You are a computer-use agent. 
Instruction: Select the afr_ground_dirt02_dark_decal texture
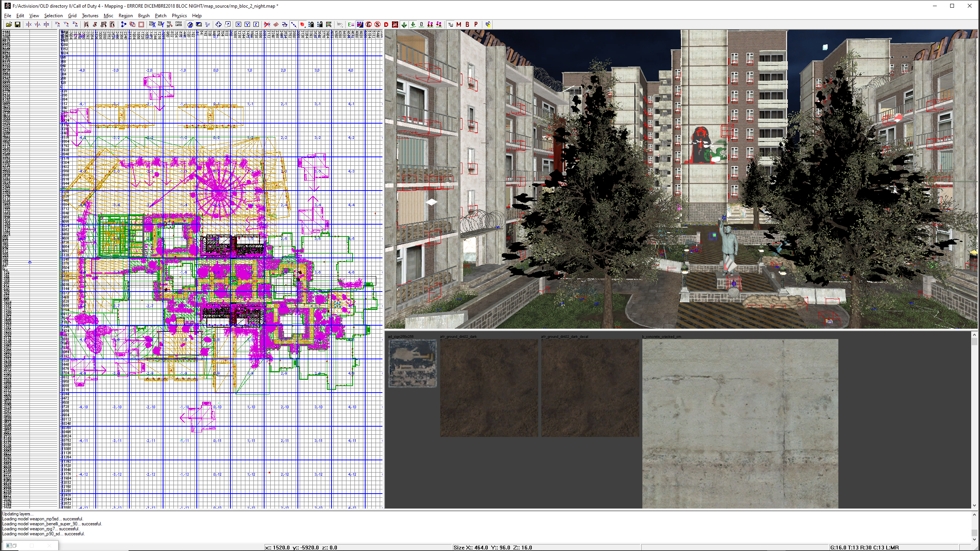[590, 388]
